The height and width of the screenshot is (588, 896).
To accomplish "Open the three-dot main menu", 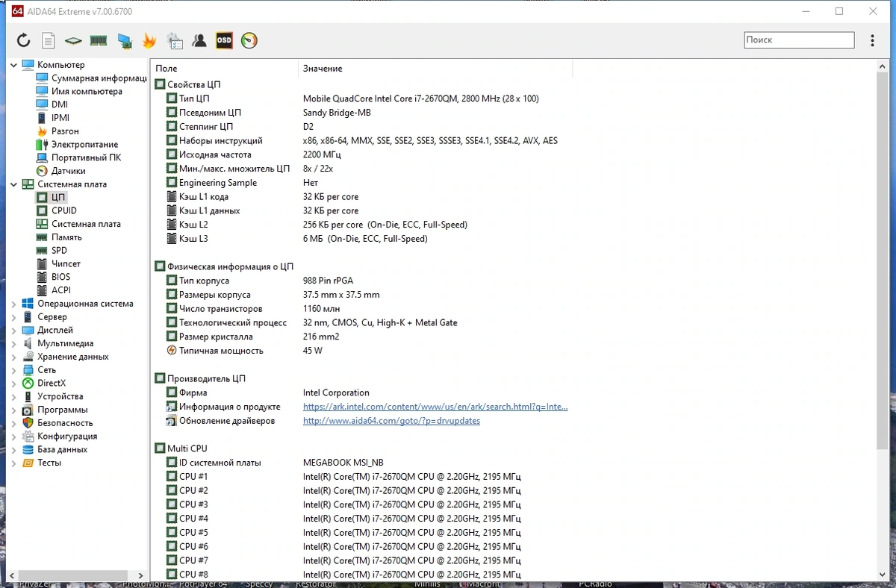I will point(872,40).
